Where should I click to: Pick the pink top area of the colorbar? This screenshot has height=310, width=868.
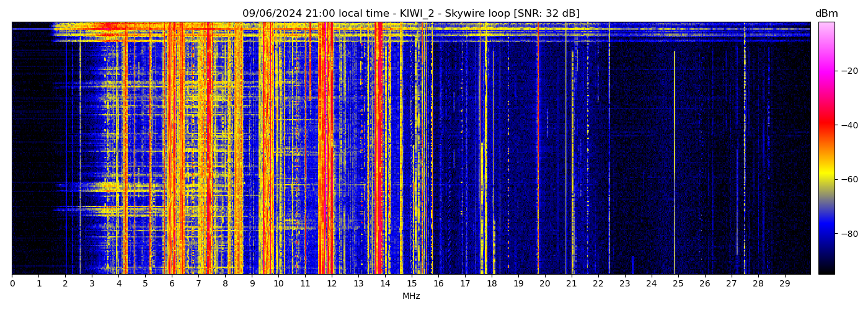[x=826, y=34]
